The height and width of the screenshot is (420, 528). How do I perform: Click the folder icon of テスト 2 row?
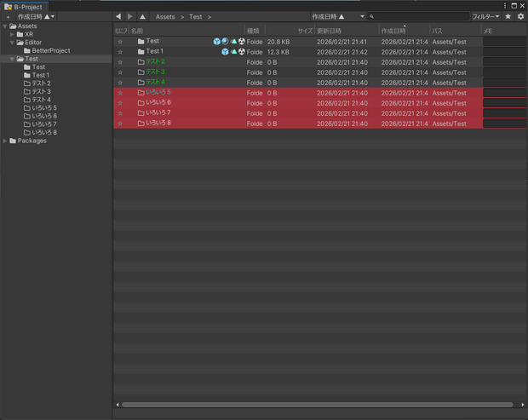click(141, 62)
